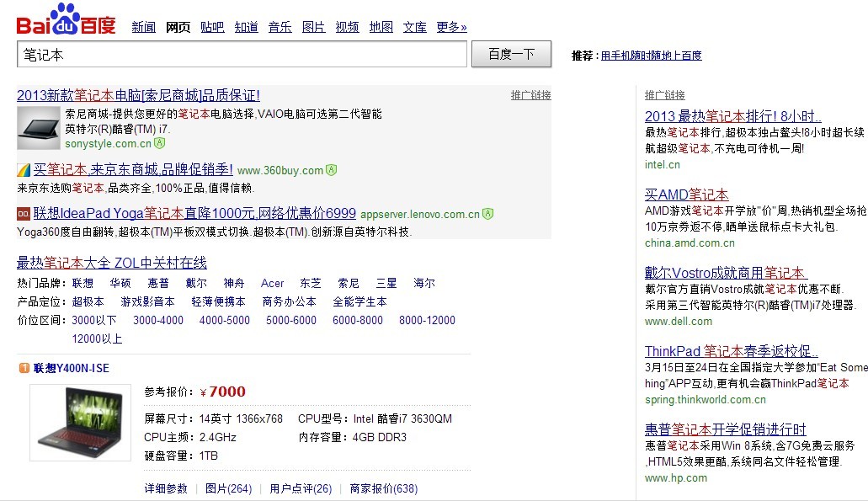Click the green verified badge beside appserver.lenovo.com.cn
Screen dimensions: 868x501
[488, 214]
